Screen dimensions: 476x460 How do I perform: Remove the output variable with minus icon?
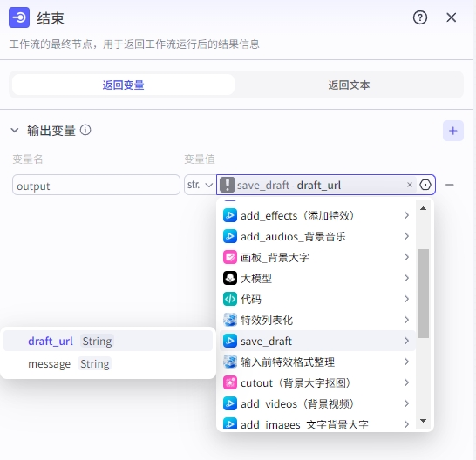(x=450, y=185)
